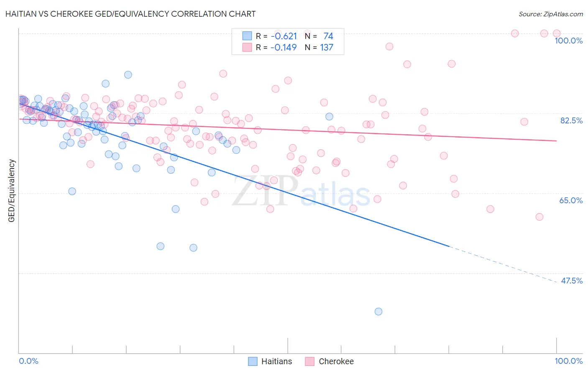Click the lowest blue Haitian data point
The image size is (588, 373).
click(x=378, y=311)
